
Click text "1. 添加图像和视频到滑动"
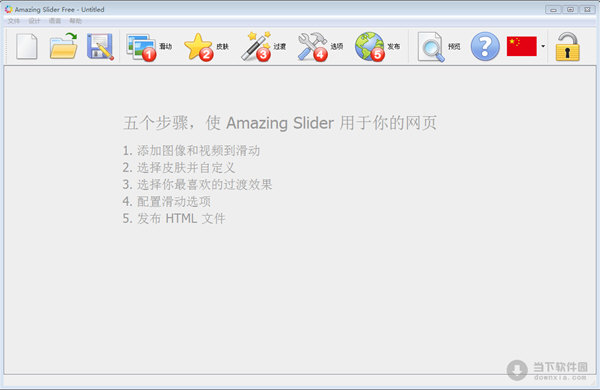(x=191, y=150)
